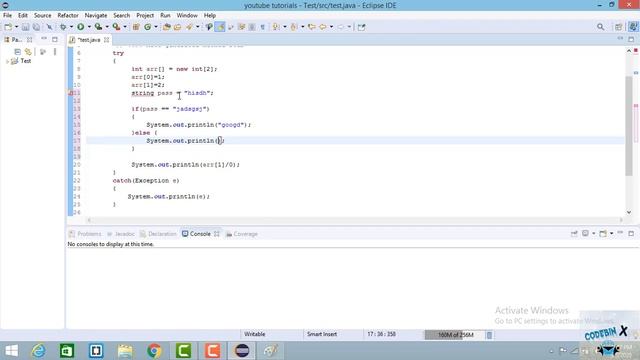640x360 pixels.
Task: Open the File menu
Action: tap(7, 16)
